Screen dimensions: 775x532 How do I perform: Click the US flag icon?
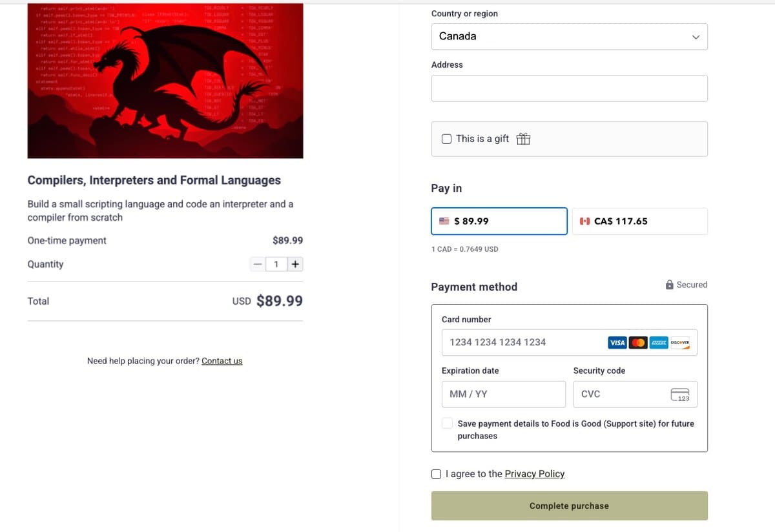[x=443, y=220]
